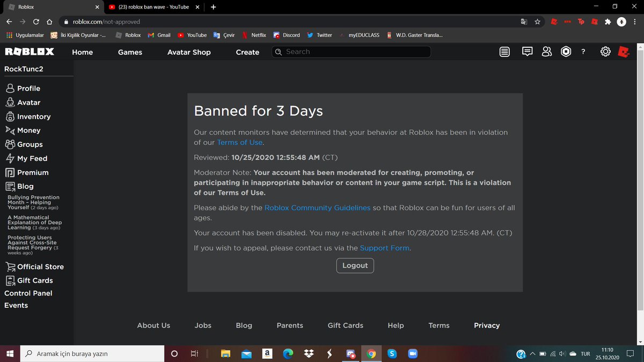Open File Explorer from the taskbar
Image resolution: width=644 pixels, height=362 pixels.
coord(226,354)
